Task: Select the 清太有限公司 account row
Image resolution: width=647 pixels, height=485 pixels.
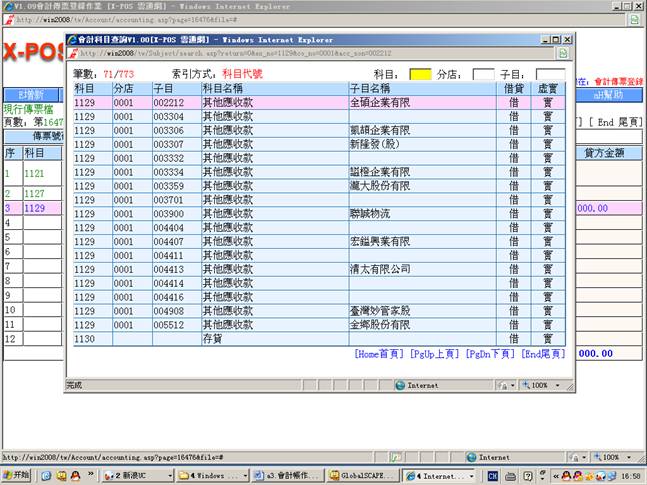Action: pyautogui.click(x=379, y=269)
